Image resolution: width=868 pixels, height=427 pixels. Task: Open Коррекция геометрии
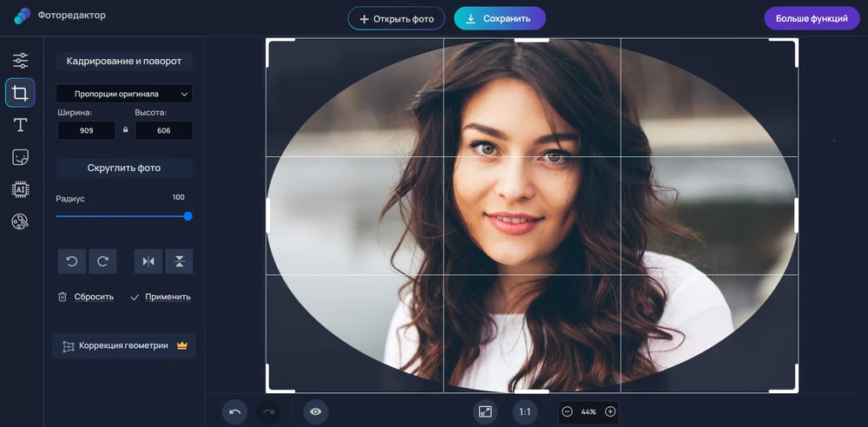coord(124,345)
